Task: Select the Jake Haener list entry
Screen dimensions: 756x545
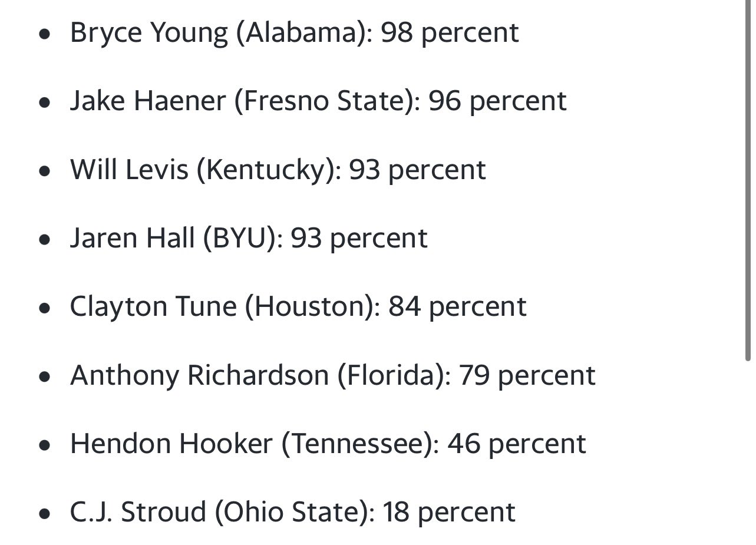Action: (x=318, y=101)
